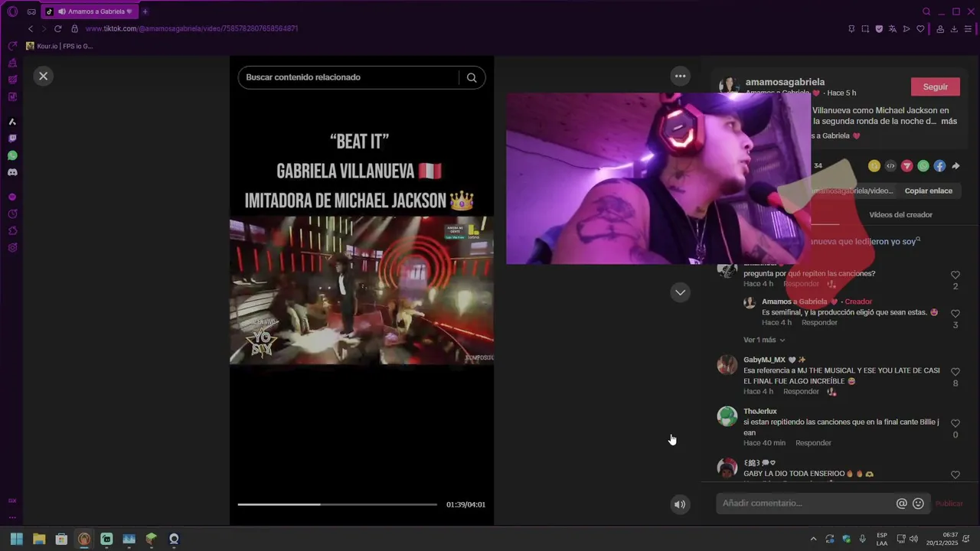Viewport: 980px width, 551px height.
Task: Select the 'Amamos a Gabriela' browser tab
Action: (x=90, y=11)
